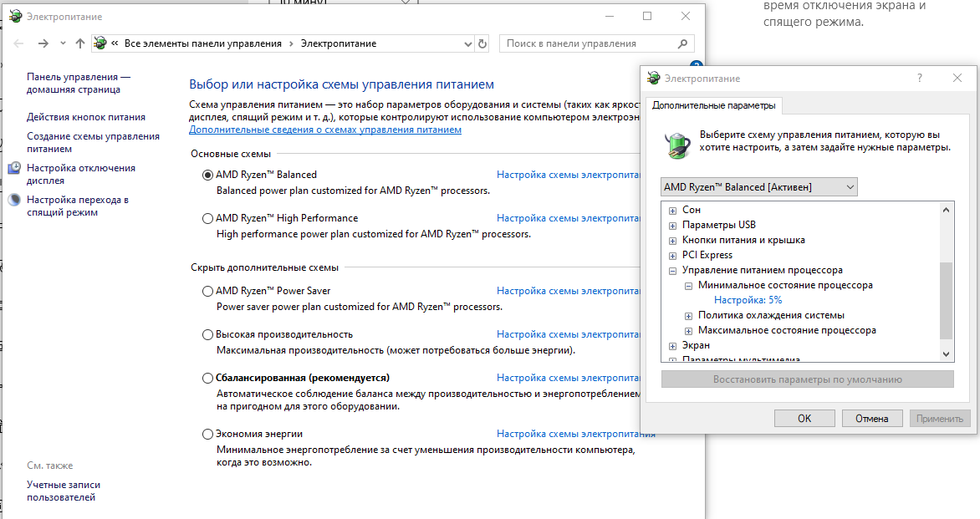Confirm dialog with OK button
The image size is (980, 519).
click(804, 419)
